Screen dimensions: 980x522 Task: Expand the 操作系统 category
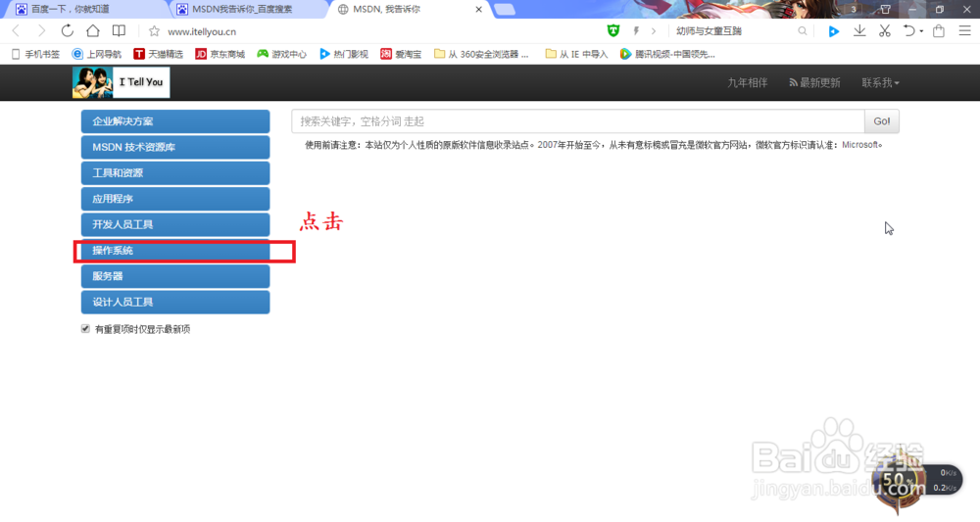coord(175,251)
